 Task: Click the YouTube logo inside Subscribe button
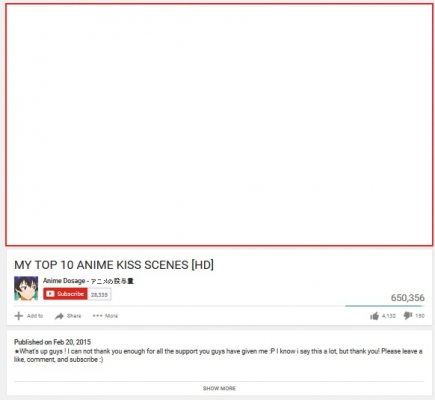(50, 294)
